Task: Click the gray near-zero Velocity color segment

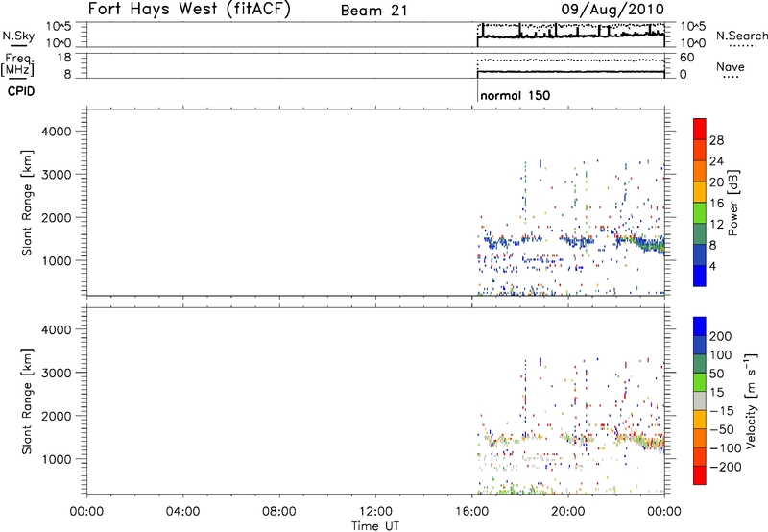Action: (x=700, y=400)
